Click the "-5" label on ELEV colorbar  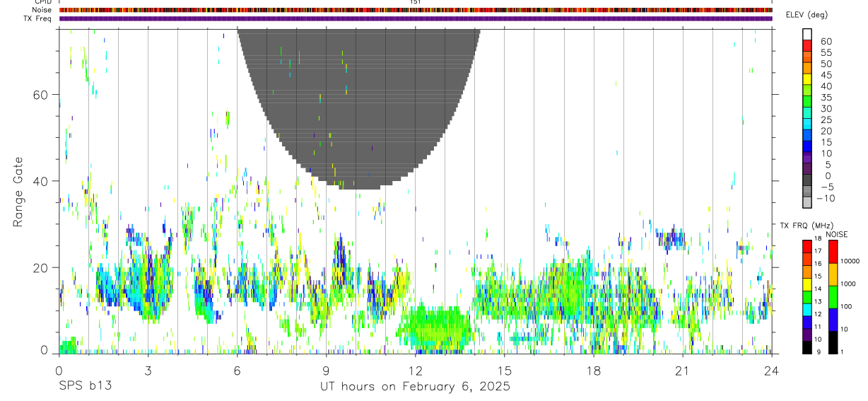tap(827, 187)
